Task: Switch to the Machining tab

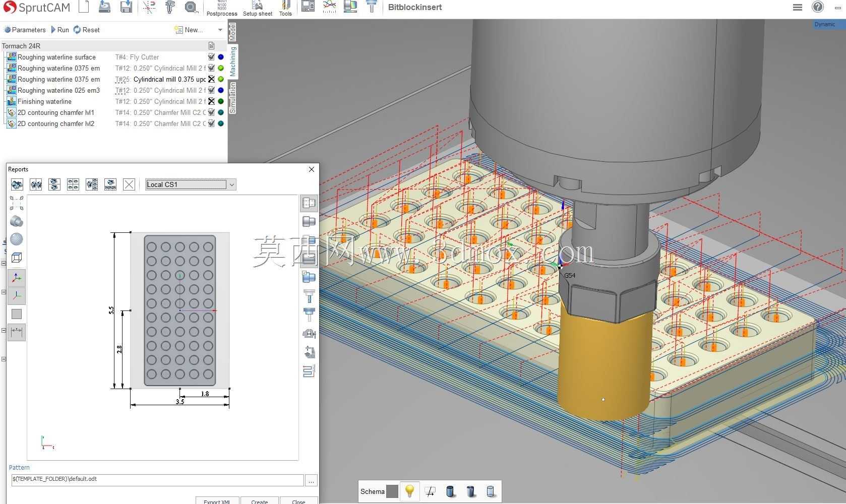Action: (232, 61)
